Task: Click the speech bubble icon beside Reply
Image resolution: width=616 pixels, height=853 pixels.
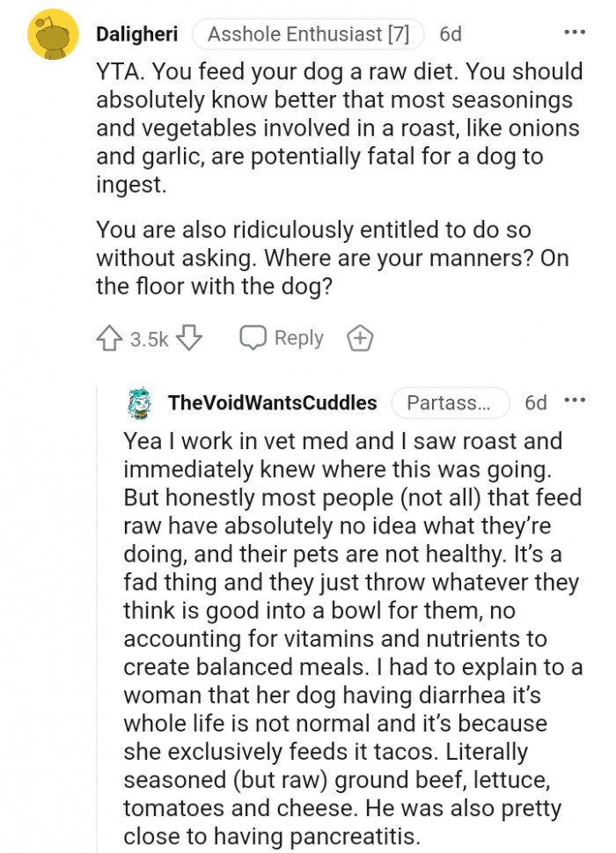Action: click(254, 339)
